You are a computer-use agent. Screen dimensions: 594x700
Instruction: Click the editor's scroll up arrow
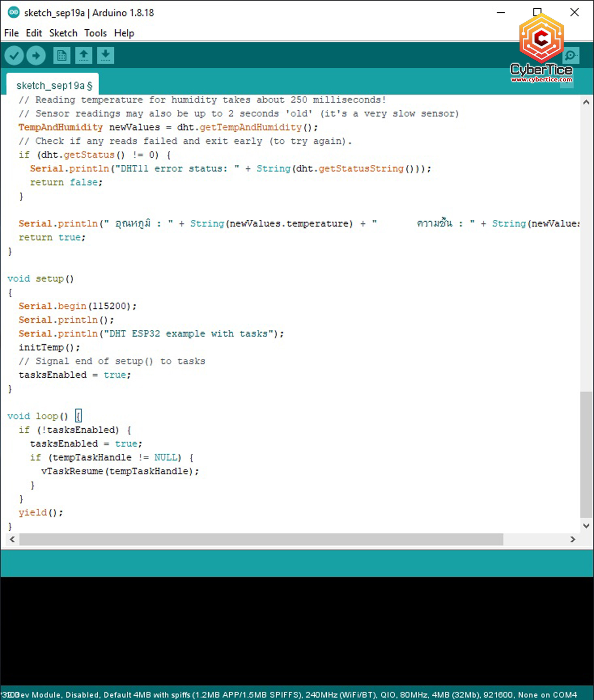click(586, 102)
